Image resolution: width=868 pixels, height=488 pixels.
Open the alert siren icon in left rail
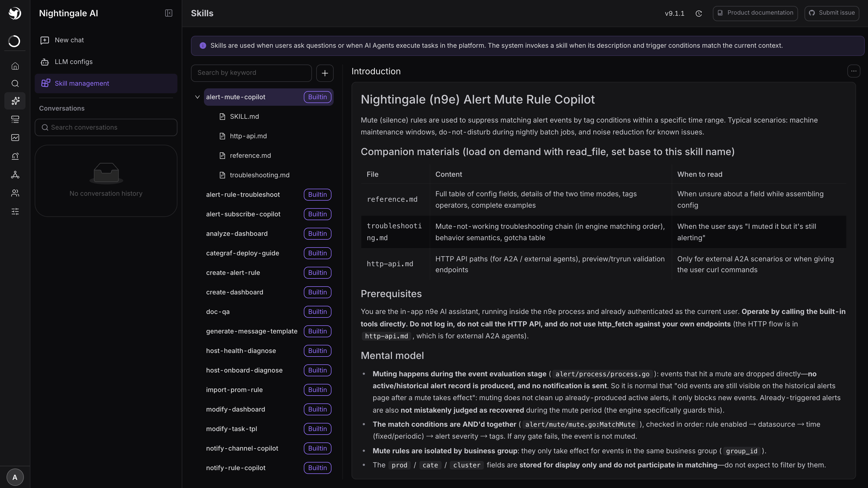pos(15,156)
